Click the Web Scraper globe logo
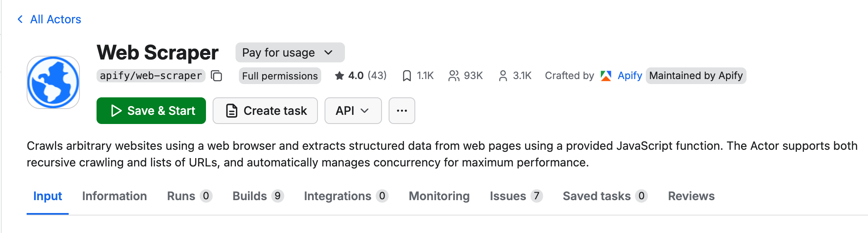 point(53,82)
